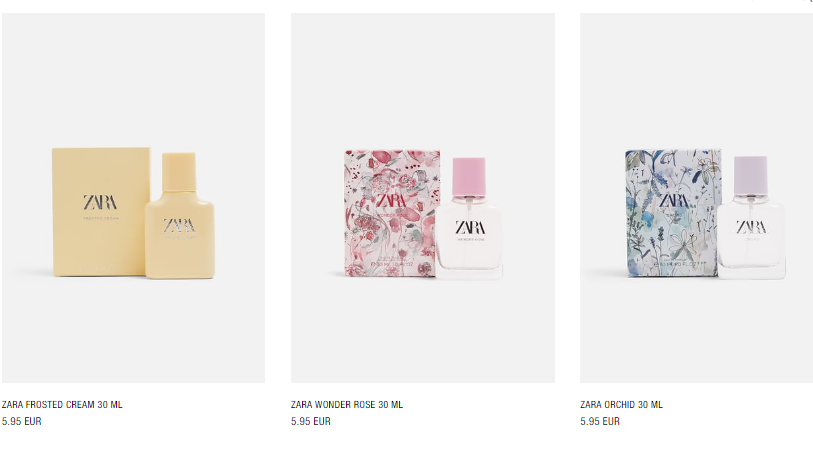
Task: Click the pink cap of Wonder Rose bottle
Action: (x=469, y=176)
